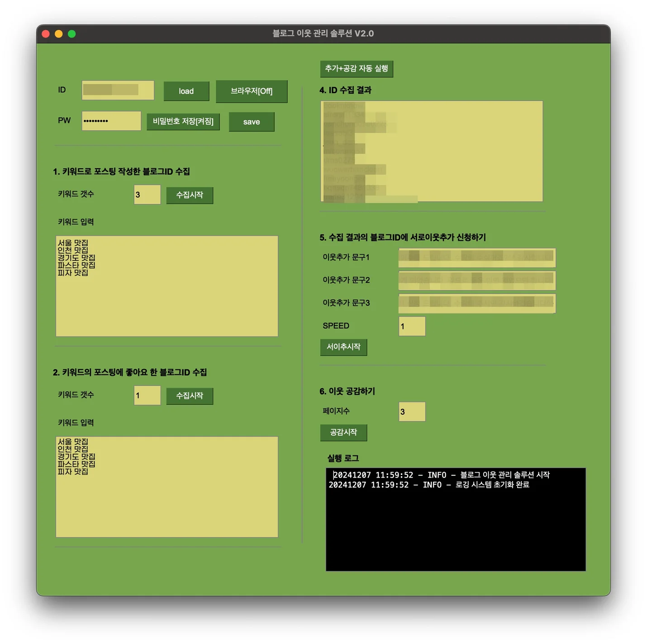
Task: Toggle the 브라우저[Off] browser button
Action: (252, 91)
